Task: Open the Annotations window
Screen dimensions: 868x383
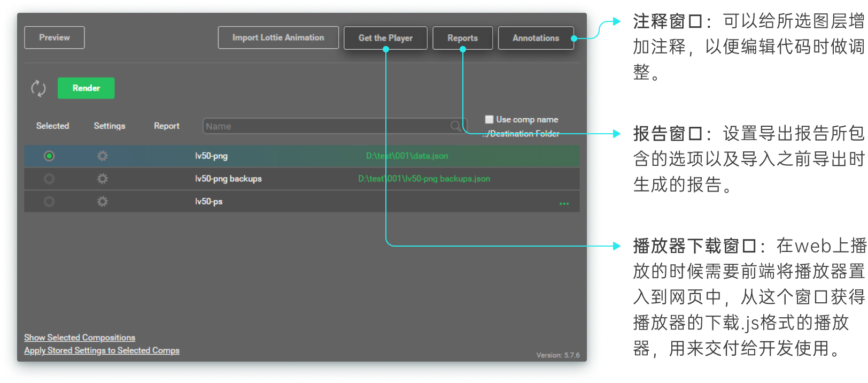Action: click(536, 37)
